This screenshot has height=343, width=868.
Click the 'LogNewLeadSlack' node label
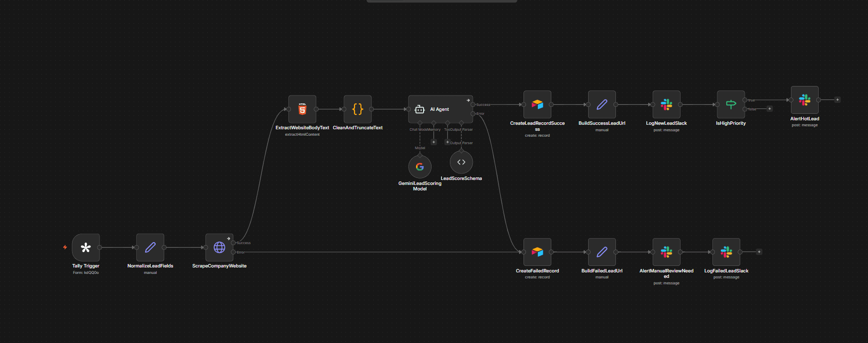(666, 123)
